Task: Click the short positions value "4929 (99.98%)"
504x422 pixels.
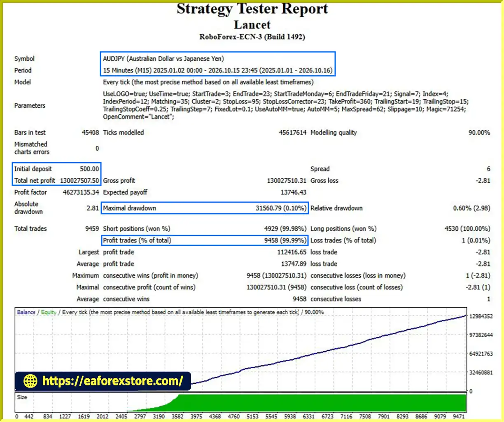Action: [x=285, y=228]
